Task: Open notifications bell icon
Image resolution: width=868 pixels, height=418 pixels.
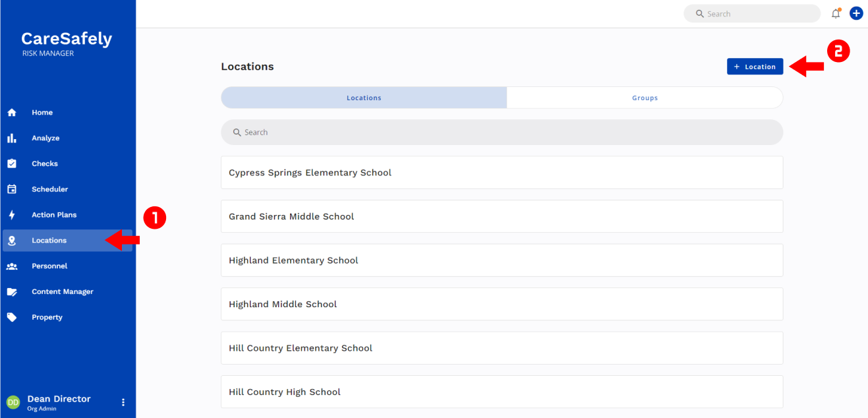Action: pyautogui.click(x=836, y=13)
